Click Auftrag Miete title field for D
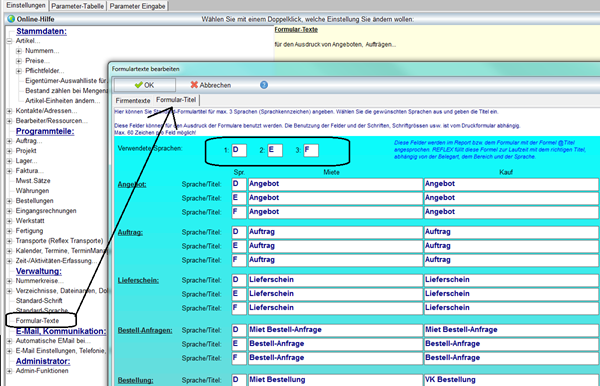This screenshot has width=600, height=386. (335, 232)
